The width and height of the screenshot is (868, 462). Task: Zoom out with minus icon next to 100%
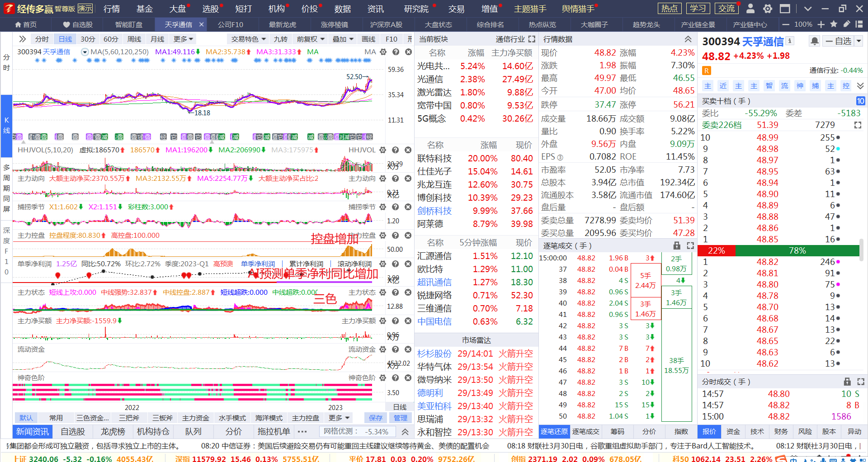coord(786,24)
